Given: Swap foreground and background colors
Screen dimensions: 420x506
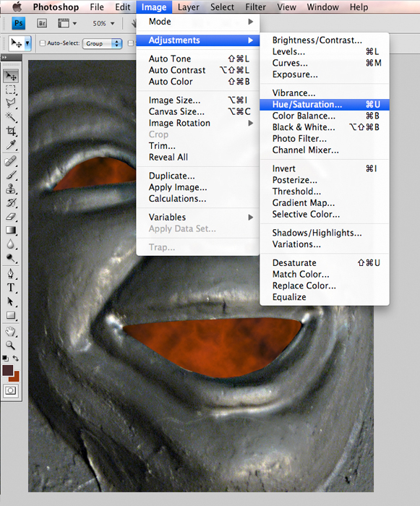Looking at the screenshot, I should [x=16, y=359].
